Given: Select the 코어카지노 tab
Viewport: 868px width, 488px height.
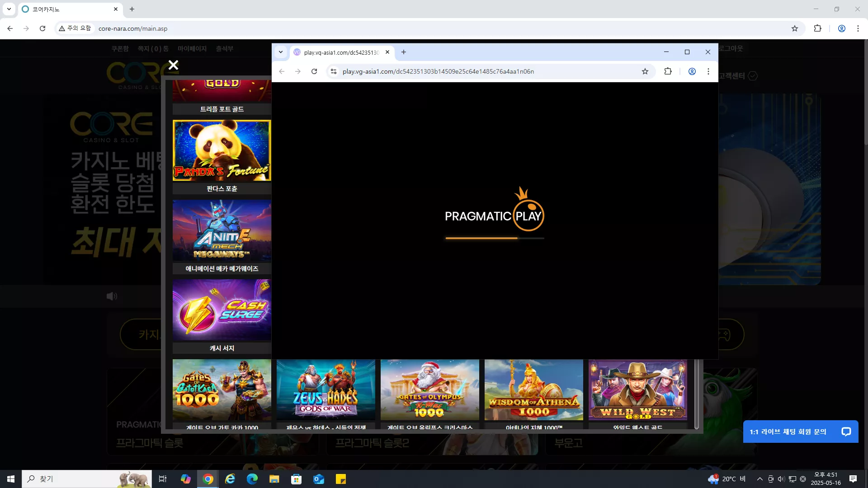Looking at the screenshot, I should coord(70,9).
